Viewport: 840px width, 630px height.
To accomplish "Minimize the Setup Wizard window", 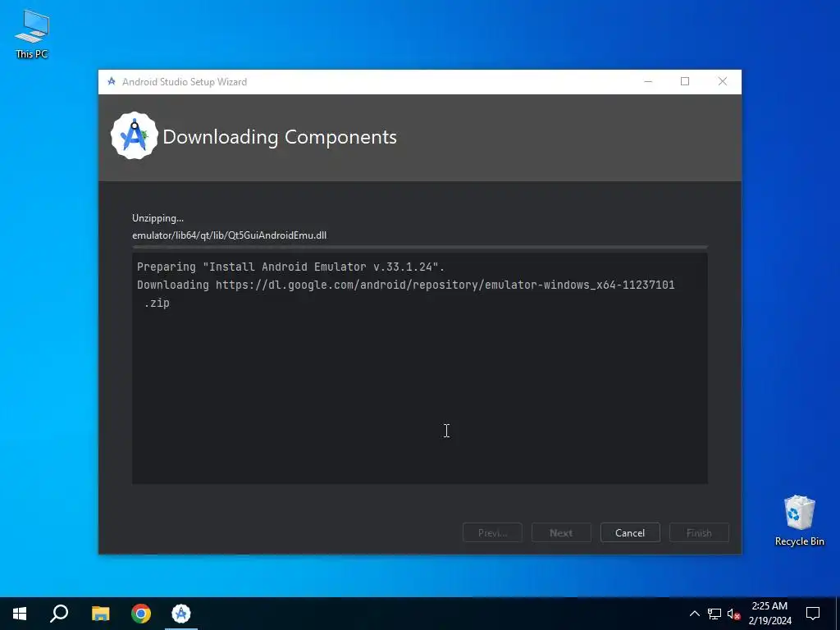I will pyautogui.click(x=648, y=81).
